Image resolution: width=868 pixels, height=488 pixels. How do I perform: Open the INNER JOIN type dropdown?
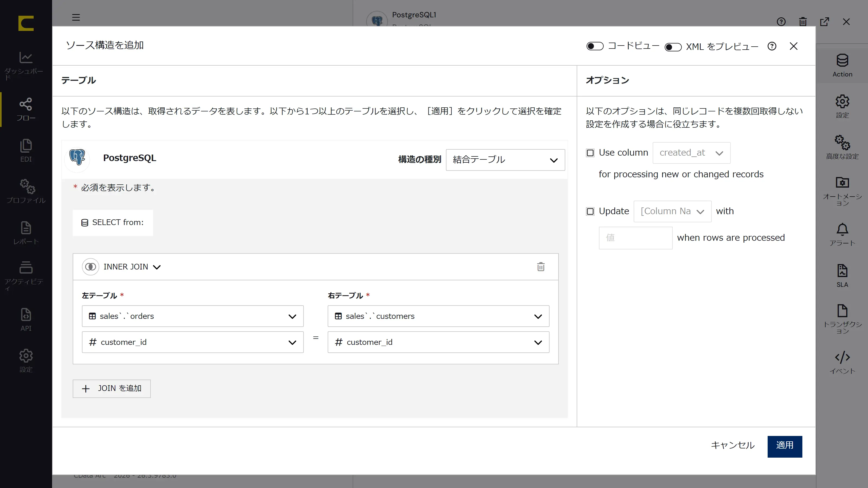132,267
